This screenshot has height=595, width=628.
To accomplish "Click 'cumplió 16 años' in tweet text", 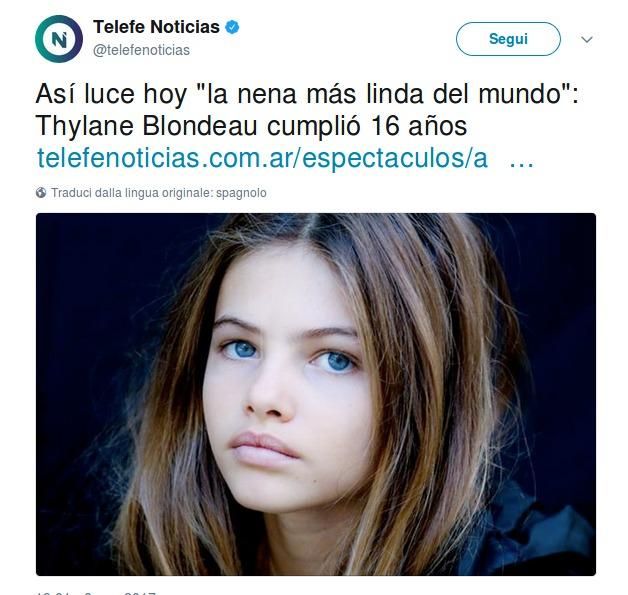I will coord(367,127).
